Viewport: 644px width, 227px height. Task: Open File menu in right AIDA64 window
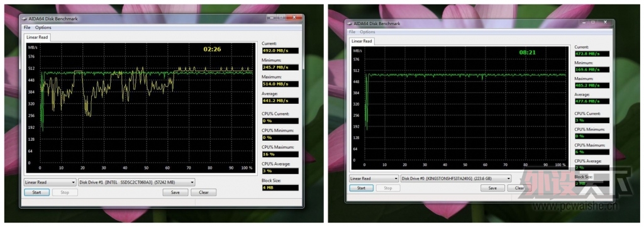coord(352,31)
